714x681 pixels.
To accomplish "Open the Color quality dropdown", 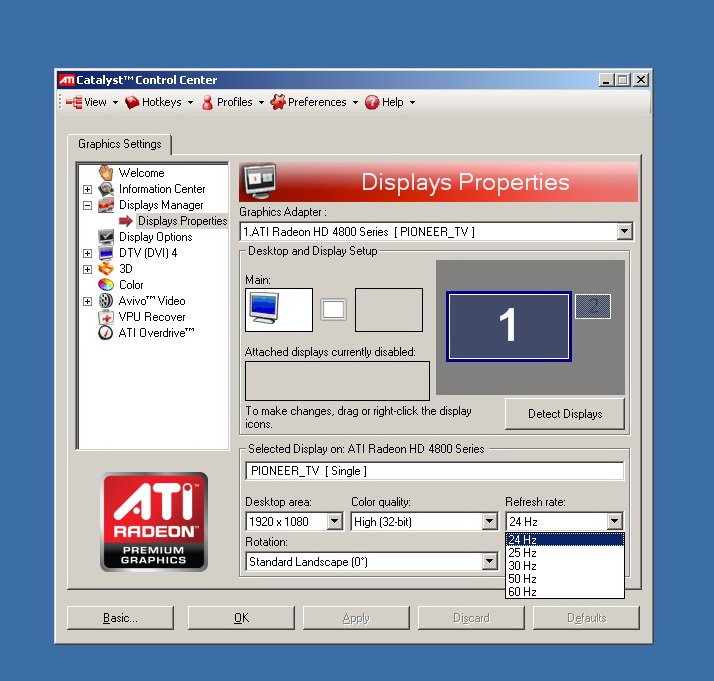I will 489,521.
